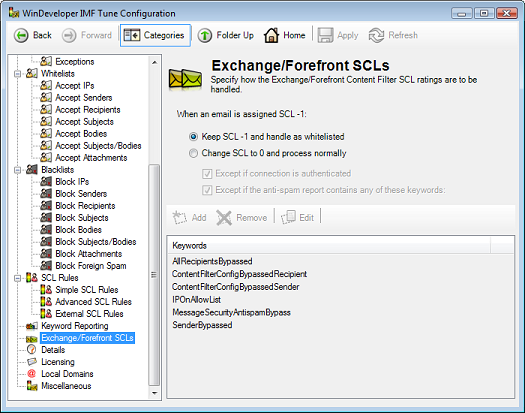Viewport: 525px width, 413px height.
Task: Click tree scrollbar down arrow
Action: pyautogui.click(x=154, y=393)
